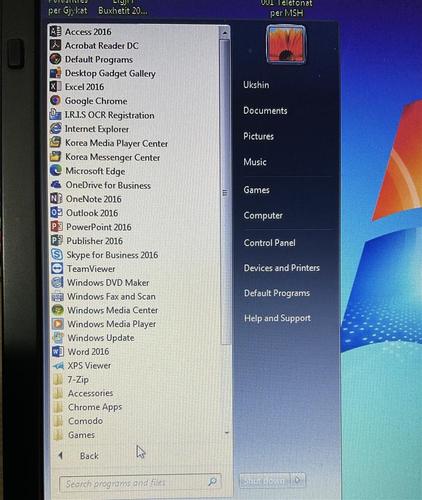
Task: Click the programs list scrollbar thumb
Action: pyautogui.click(x=225, y=192)
